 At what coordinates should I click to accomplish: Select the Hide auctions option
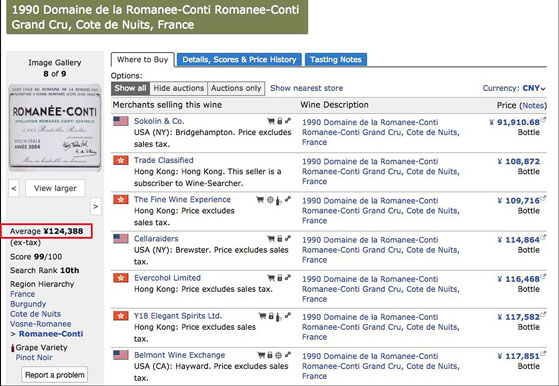(179, 88)
